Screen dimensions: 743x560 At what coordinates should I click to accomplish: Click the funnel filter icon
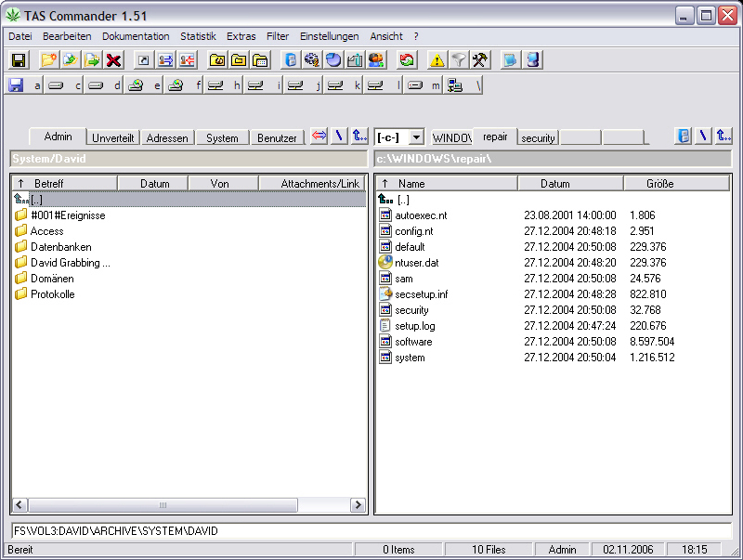458,60
